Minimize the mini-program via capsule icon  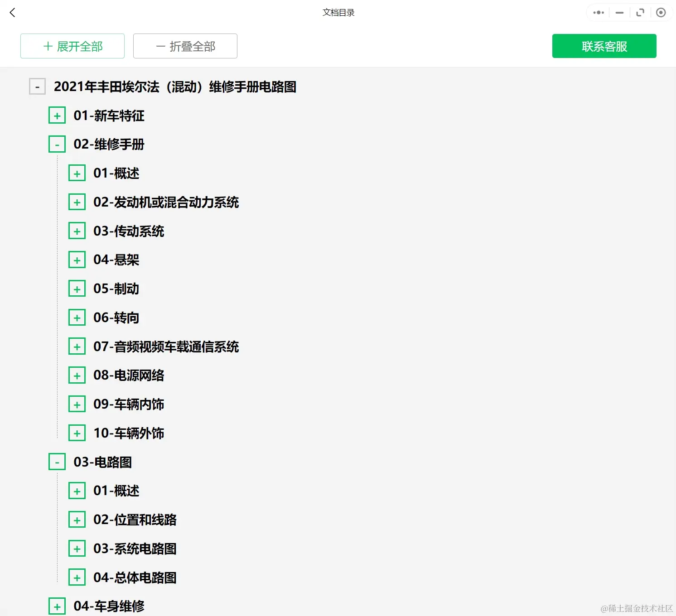coord(619,12)
